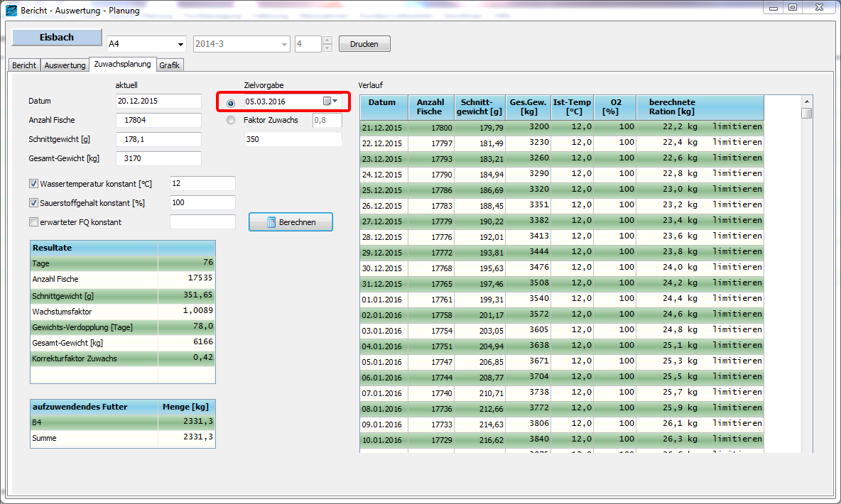Toggle Wassertemperatur konstant checkbox
The image size is (841, 504).
[34, 183]
